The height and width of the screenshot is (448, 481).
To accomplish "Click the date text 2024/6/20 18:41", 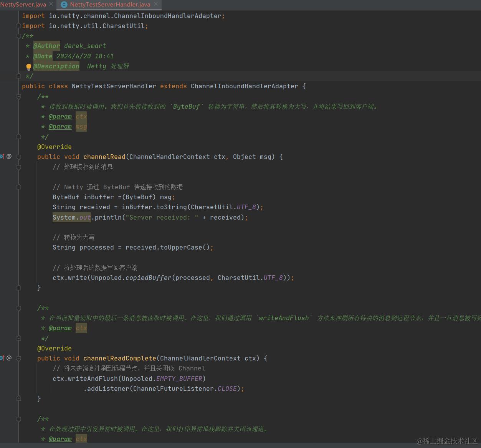I will [x=85, y=56].
